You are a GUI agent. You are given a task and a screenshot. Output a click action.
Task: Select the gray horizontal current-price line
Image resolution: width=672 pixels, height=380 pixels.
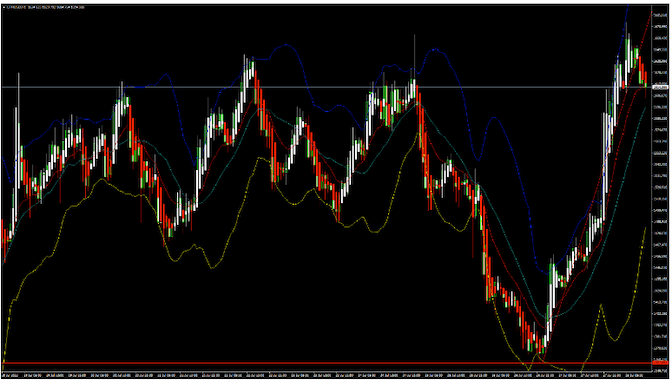tap(326, 87)
